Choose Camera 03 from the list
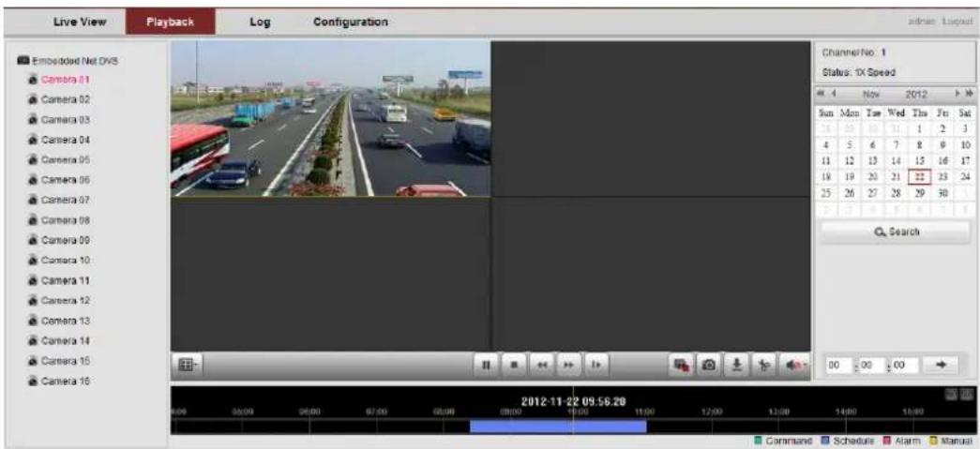Viewport: 980px width, 449px height. pyautogui.click(x=60, y=120)
